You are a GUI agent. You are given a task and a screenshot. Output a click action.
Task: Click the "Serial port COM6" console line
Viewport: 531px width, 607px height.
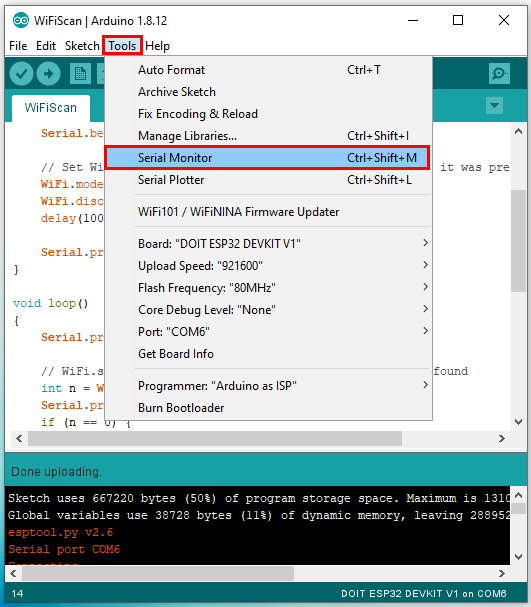pos(64,549)
